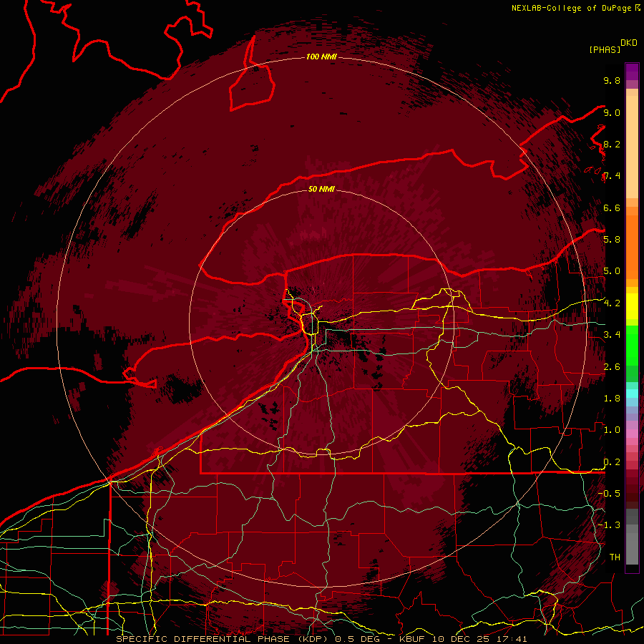Image resolution: width=644 pixels, height=644 pixels.
Task: Click the KBUF station identifier
Action: 412,639
